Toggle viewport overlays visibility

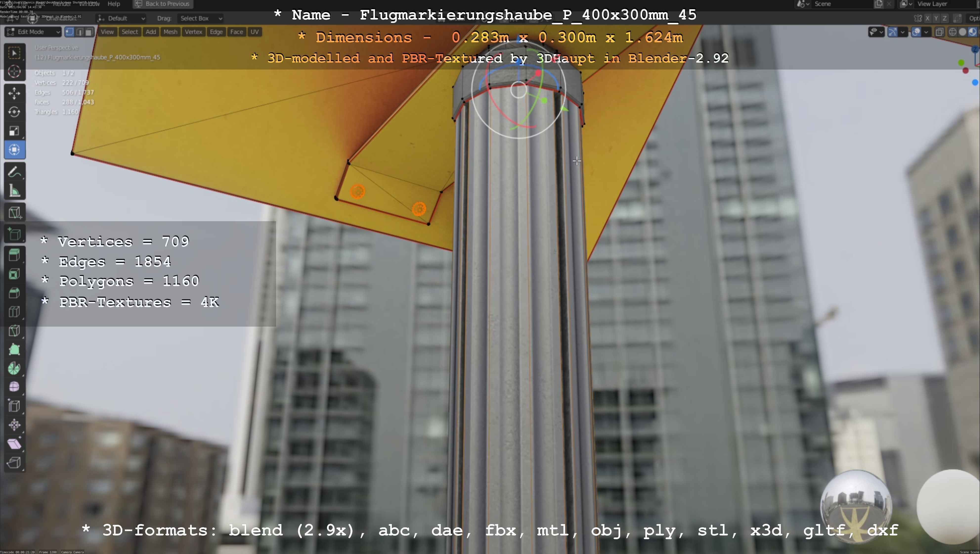coord(916,32)
